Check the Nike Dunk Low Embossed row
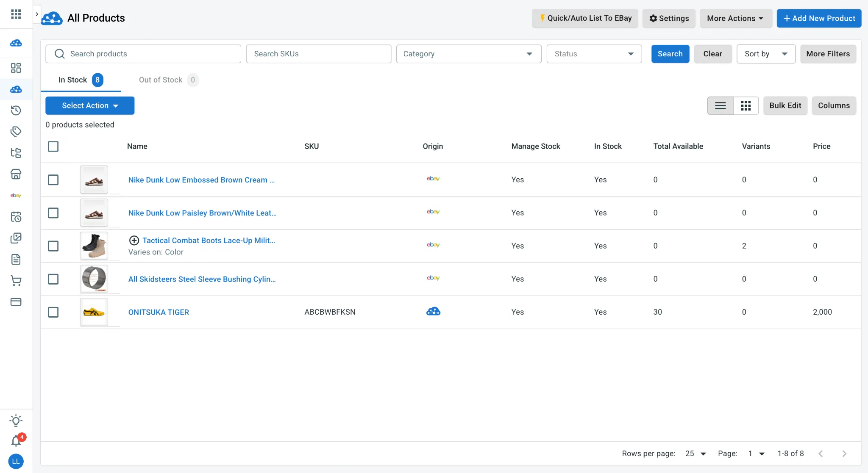The width and height of the screenshot is (868, 473). pyautogui.click(x=53, y=180)
